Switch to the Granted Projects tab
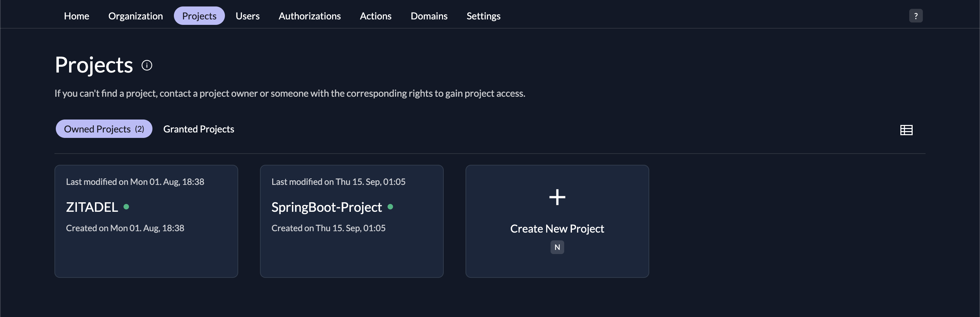The width and height of the screenshot is (980, 317). click(x=199, y=129)
